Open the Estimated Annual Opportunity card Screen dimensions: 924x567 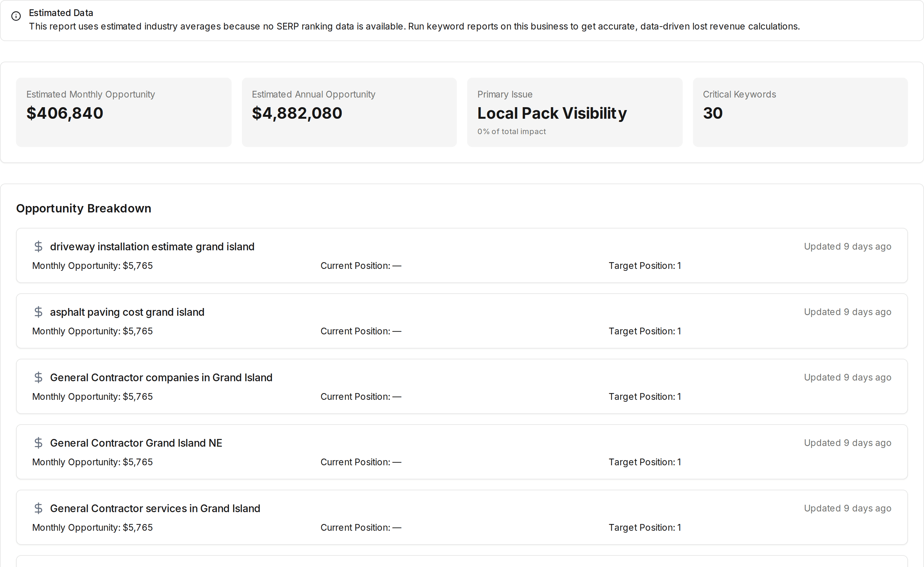[x=349, y=112]
